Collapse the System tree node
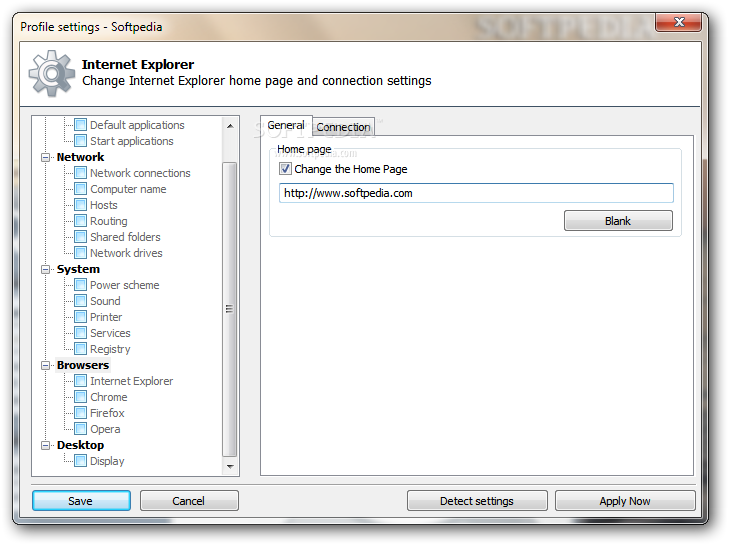 pyautogui.click(x=46, y=269)
